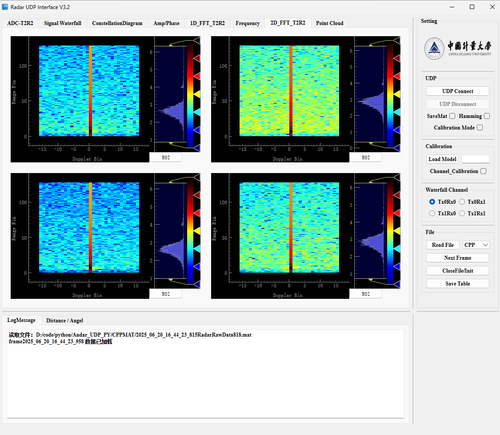Click the Radar UDP Interface title icon
Screen dimensions: 500x435
pyautogui.click(x=5, y=7)
